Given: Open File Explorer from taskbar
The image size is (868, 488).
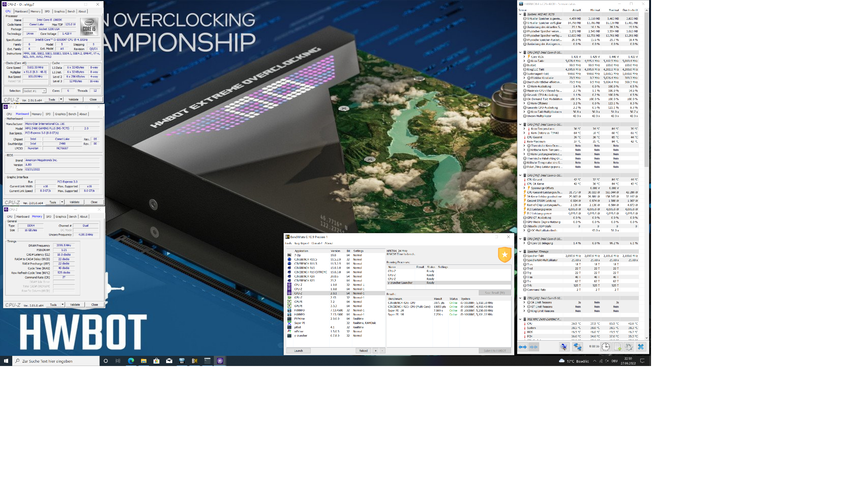Looking at the screenshot, I should [x=144, y=361].
